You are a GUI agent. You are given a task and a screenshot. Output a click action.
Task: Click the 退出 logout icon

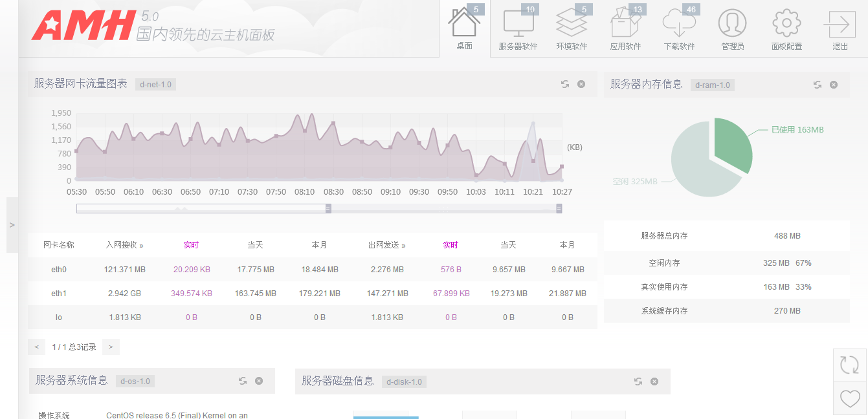[x=840, y=25]
